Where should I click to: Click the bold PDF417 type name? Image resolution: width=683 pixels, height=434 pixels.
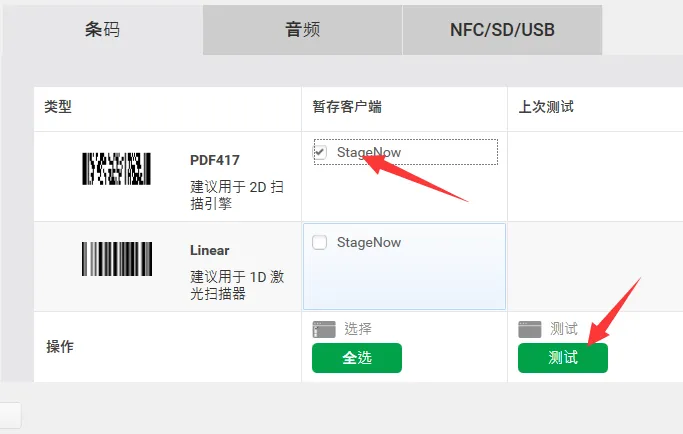click(215, 160)
